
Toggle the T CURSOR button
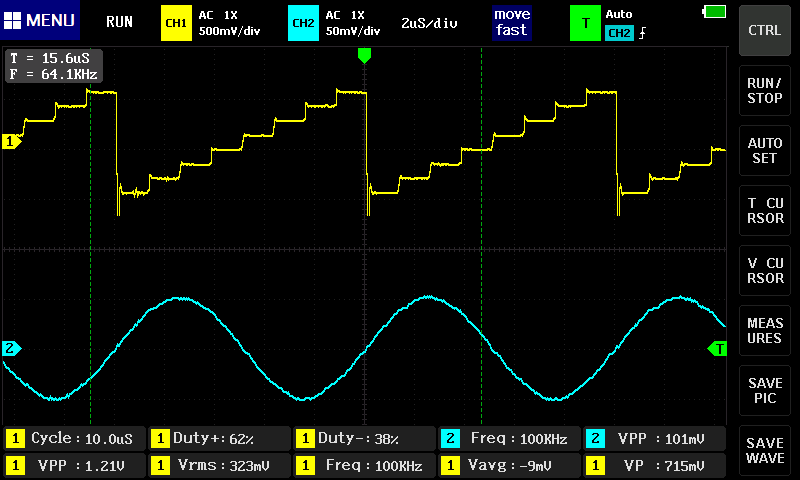coord(765,211)
